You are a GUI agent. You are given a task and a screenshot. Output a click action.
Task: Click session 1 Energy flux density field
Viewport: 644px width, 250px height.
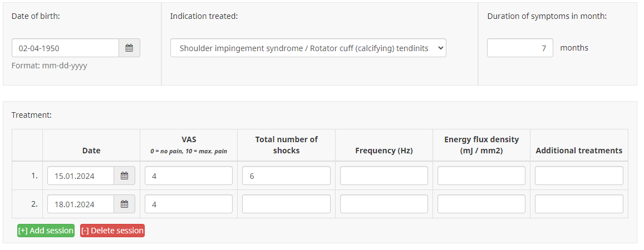click(481, 176)
